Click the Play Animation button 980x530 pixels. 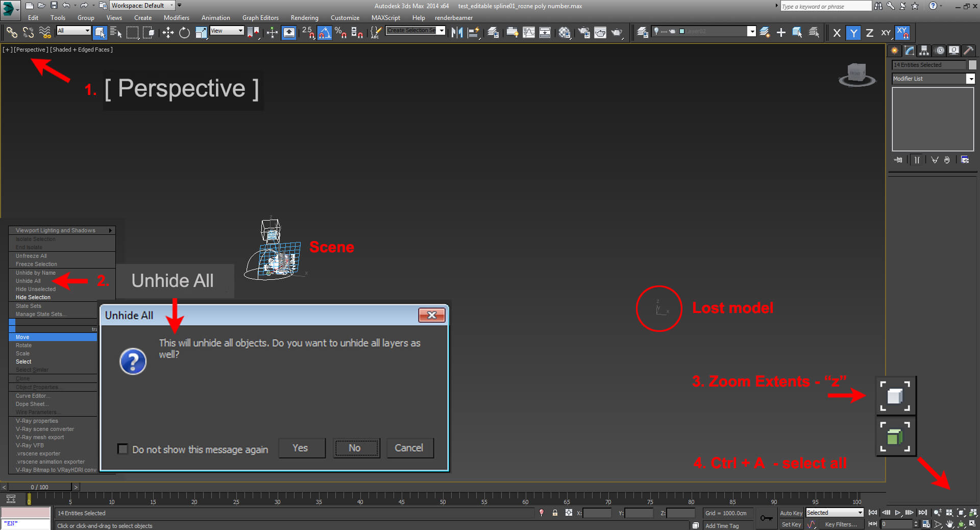898,513
